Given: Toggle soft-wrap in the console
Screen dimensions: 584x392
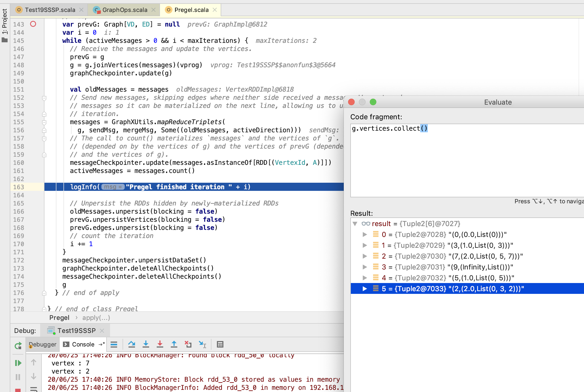Looking at the screenshot, I should click(34, 390).
